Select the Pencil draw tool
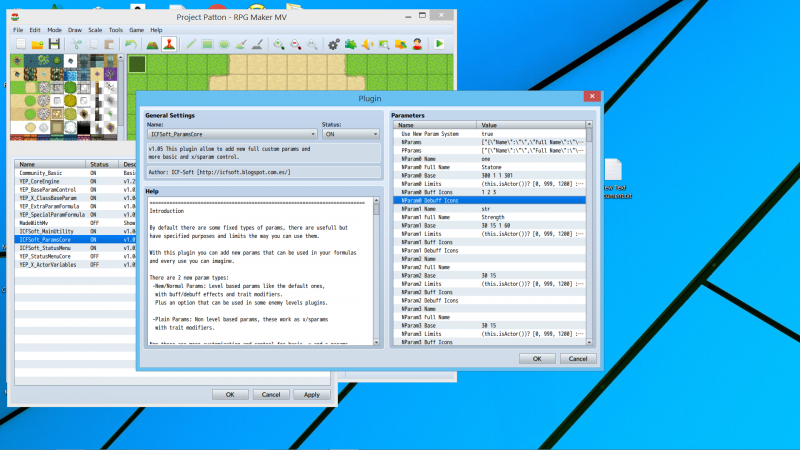The image size is (800, 450). (191, 44)
